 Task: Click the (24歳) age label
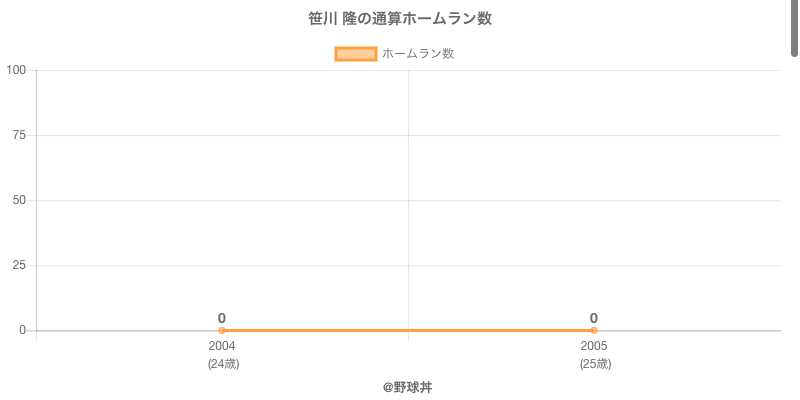(x=223, y=364)
